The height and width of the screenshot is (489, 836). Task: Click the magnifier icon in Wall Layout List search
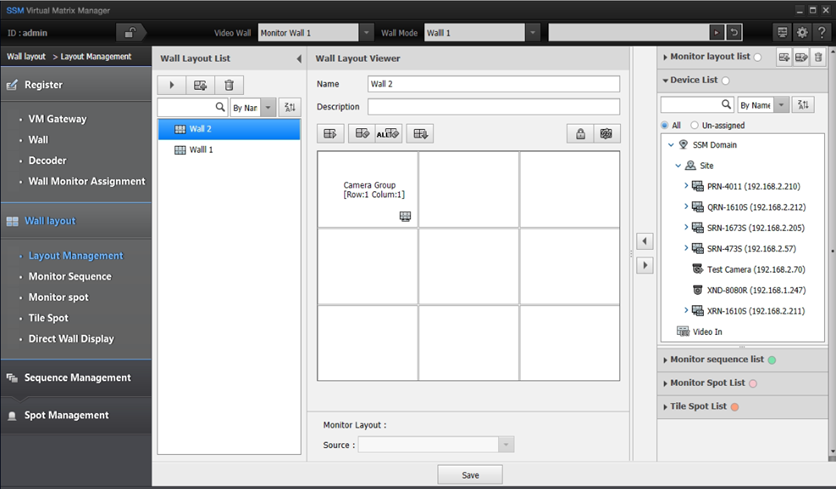[220, 107]
